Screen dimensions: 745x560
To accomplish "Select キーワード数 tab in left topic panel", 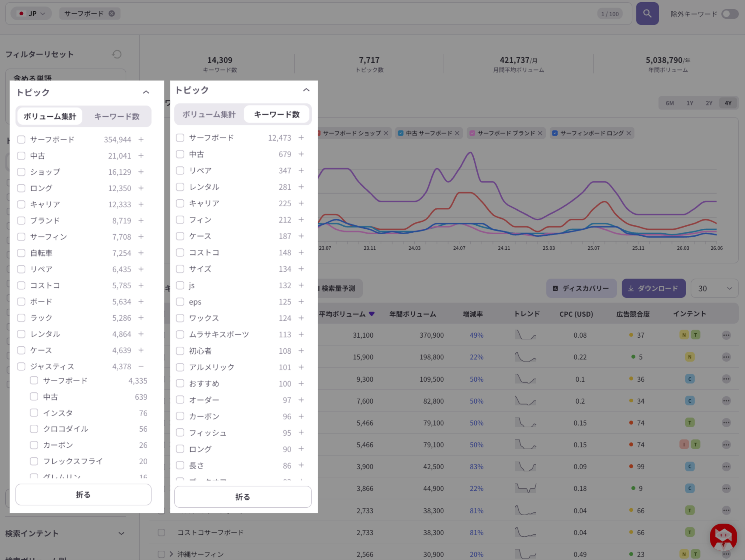I will [x=116, y=117].
